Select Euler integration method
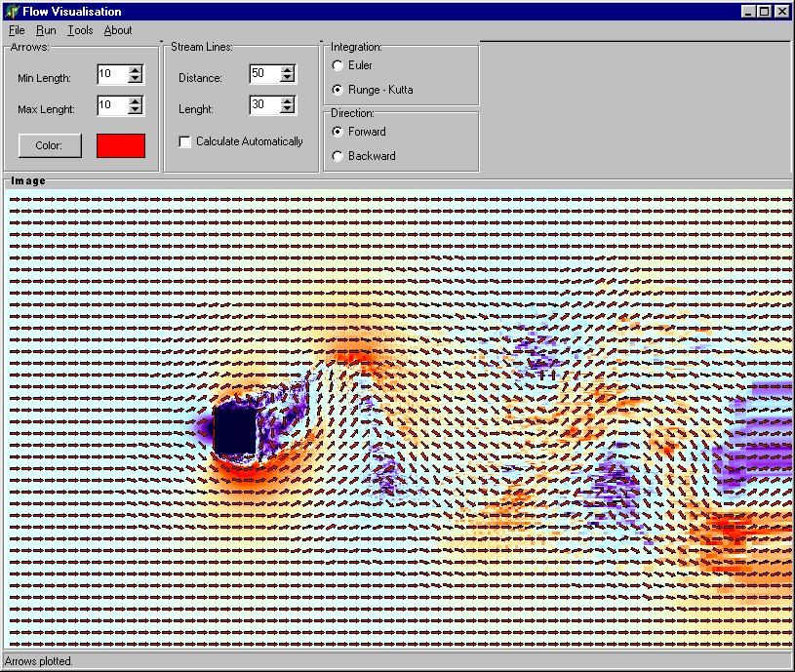Screen dimensions: 795x672 [338, 65]
